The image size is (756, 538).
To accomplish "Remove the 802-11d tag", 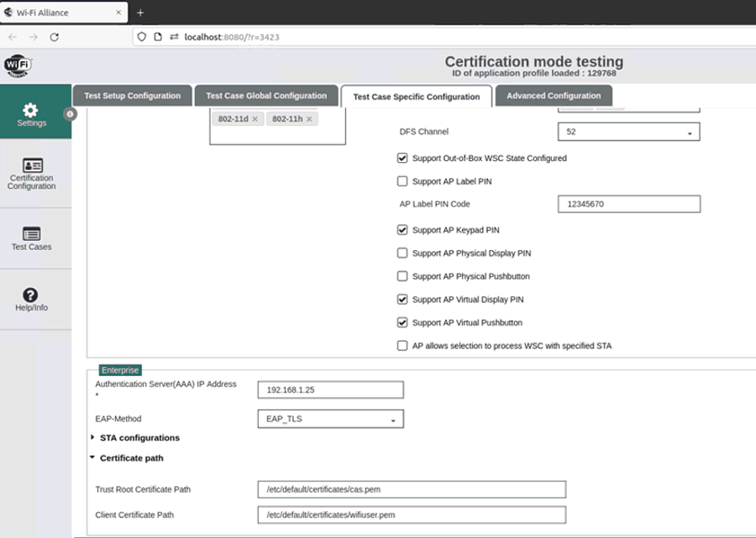I will [255, 119].
